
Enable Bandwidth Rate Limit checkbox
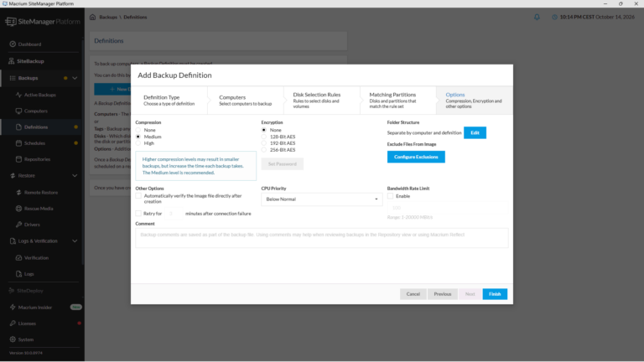(390, 196)
